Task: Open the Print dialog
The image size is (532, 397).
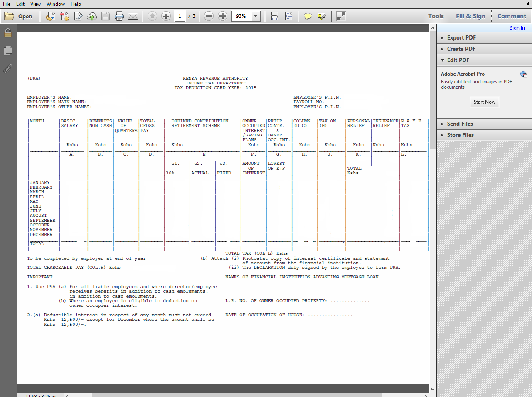Action: (119, 16)
